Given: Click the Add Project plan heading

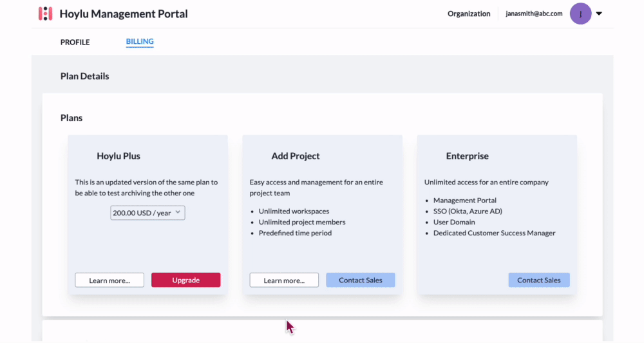Looking at the screenshot, I should tap(296, 156).
